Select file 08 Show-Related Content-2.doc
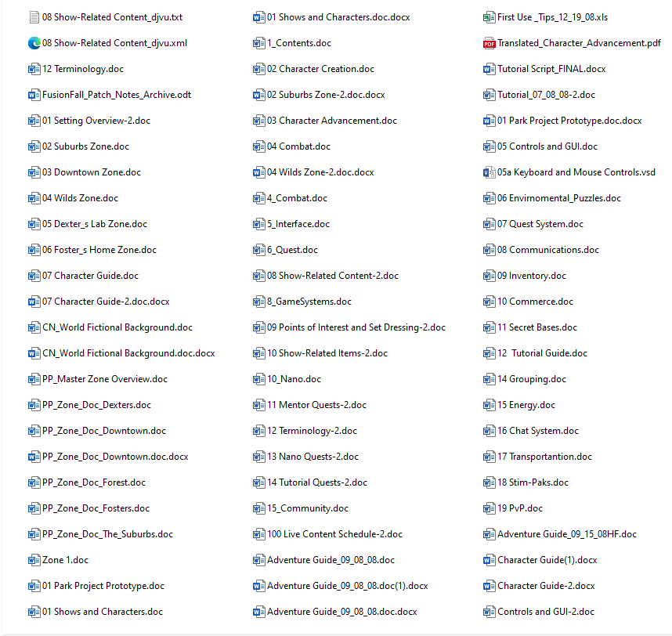The image size is (672, 636). click(x=326, y=276)
